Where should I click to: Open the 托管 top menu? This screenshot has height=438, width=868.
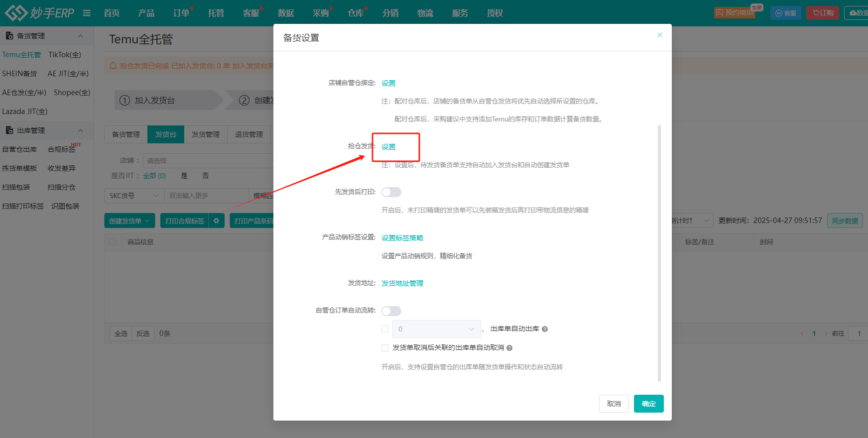click(216, 13)
